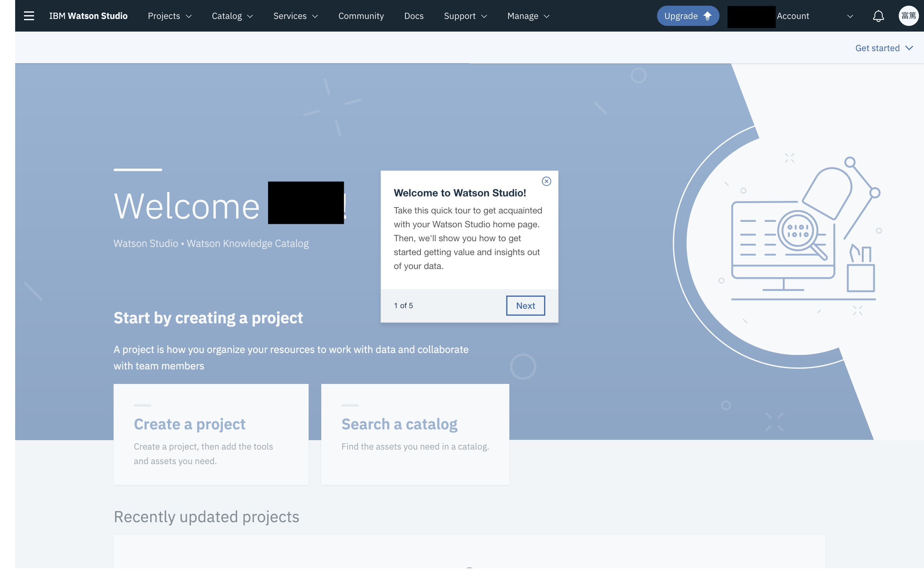924x586 pixels.
Task: Expand the Catalog menu
Action: pos(232,16)
